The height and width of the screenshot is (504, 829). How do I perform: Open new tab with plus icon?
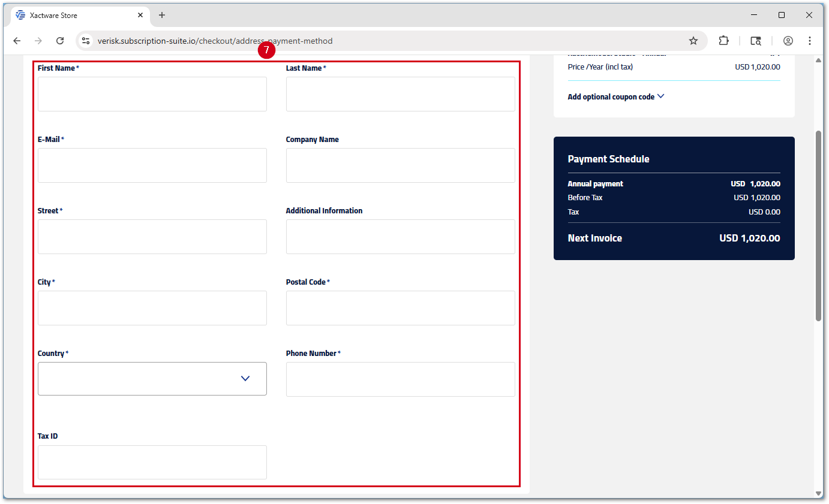click(x=162, y=15)
